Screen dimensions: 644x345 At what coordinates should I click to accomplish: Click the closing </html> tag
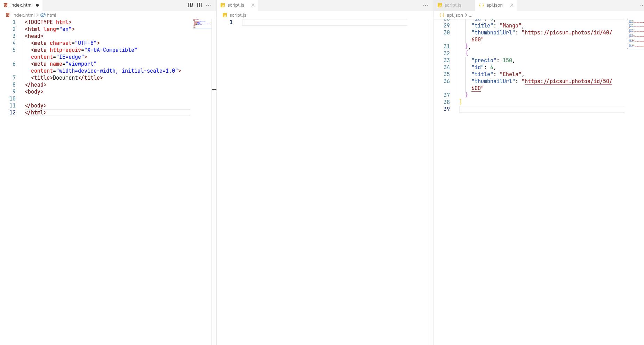pos(35,113)
